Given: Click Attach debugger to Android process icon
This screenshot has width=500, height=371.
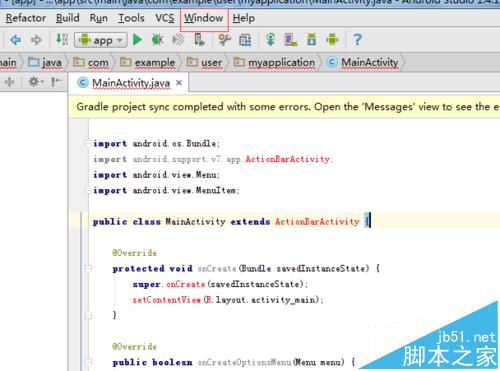Looking at the screenshot, I should (199, 40).
